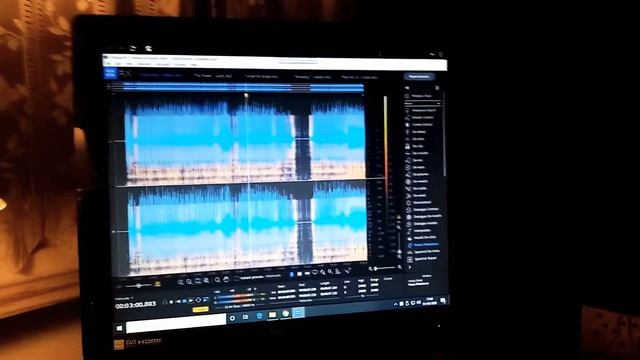Open the Dialogue De-reverb module
This screenshot has height=360, width=640.
[423, 216]
